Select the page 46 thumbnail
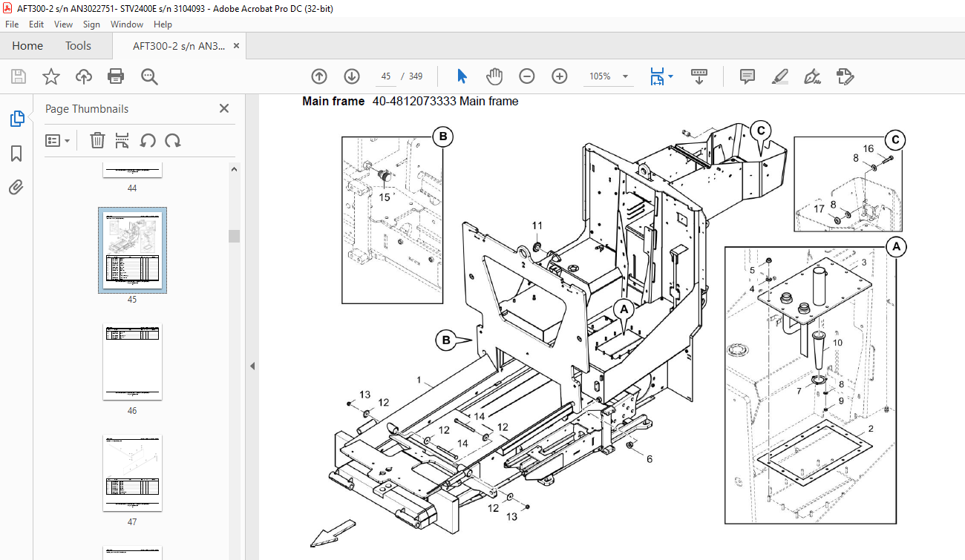Screen dimensions: 965x560 pyautogui.click(x=132, y=361)
